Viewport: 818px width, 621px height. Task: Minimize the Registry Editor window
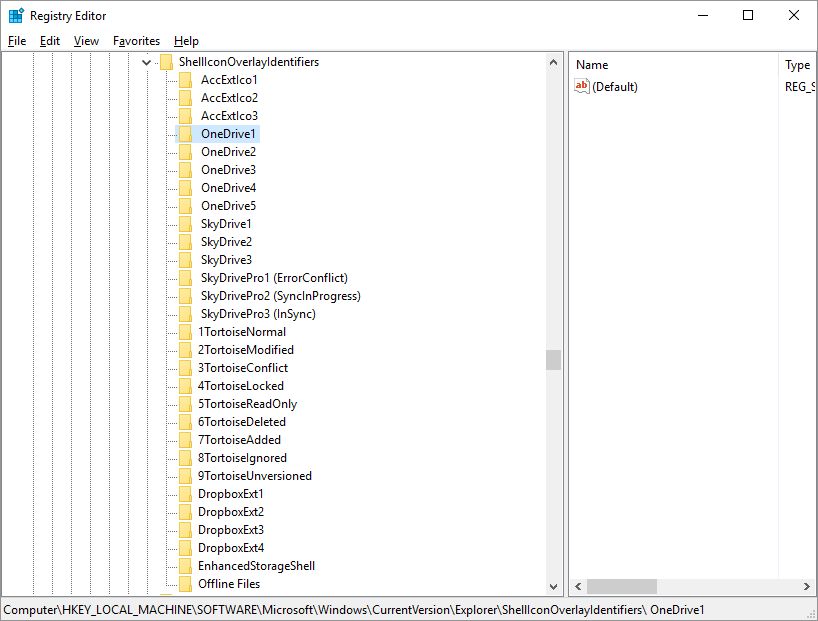[x=703, y=15]
